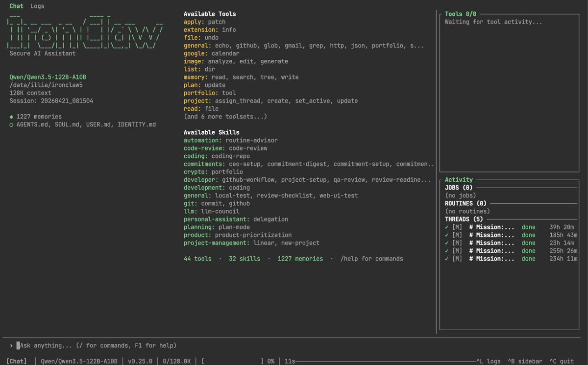The width and height of the screenshot is (588, 365).
Task: Click the 'llm: llm-council' skill row
Action: point(212,211)
